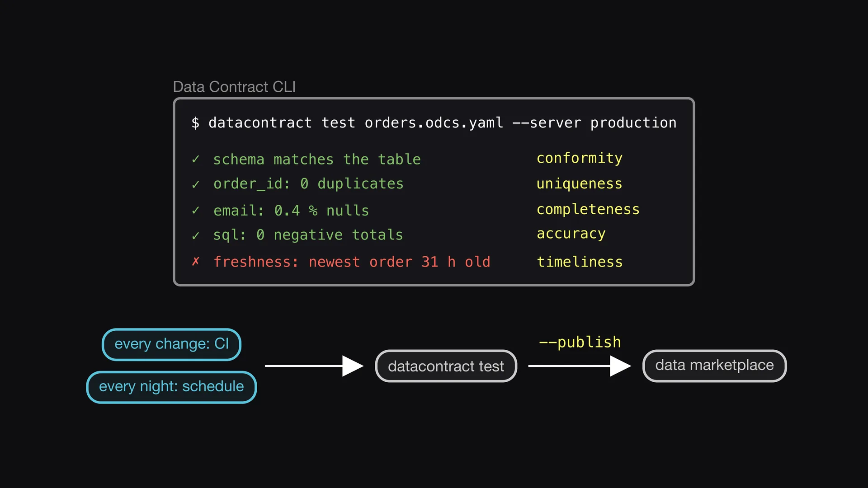Click the 'uniqueness' label
Image resolution: width=868 pixels, height=488 pixels.
(x=579, y=184)
